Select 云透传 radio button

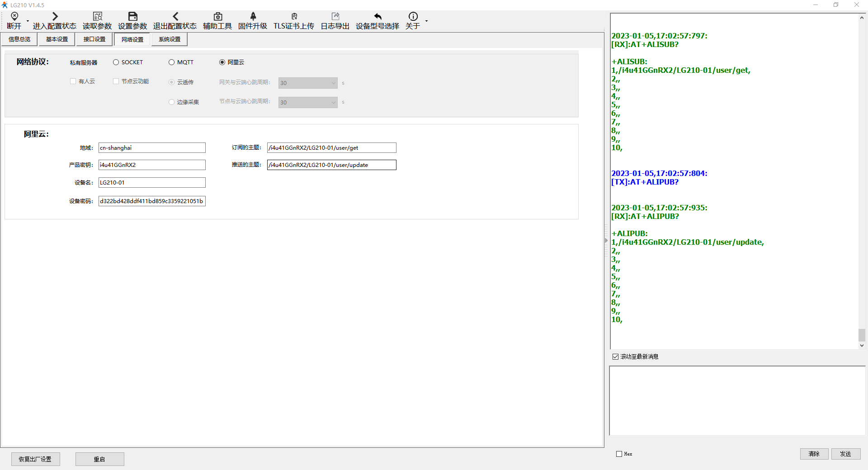(171, 82)
